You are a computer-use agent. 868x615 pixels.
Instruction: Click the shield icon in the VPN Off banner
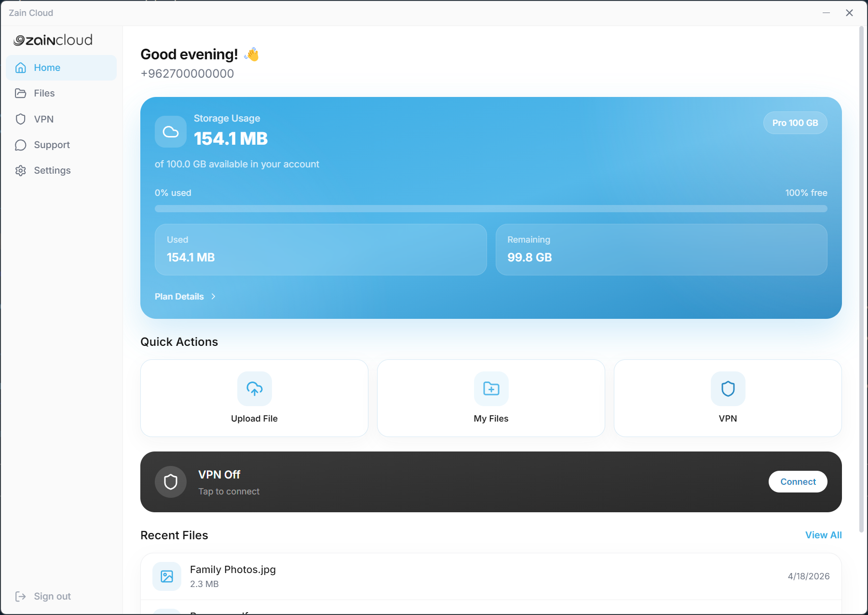coord(171,482)
